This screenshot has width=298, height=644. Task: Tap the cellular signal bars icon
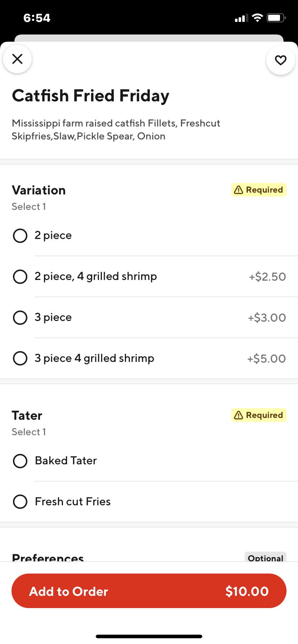pos(241,18)
